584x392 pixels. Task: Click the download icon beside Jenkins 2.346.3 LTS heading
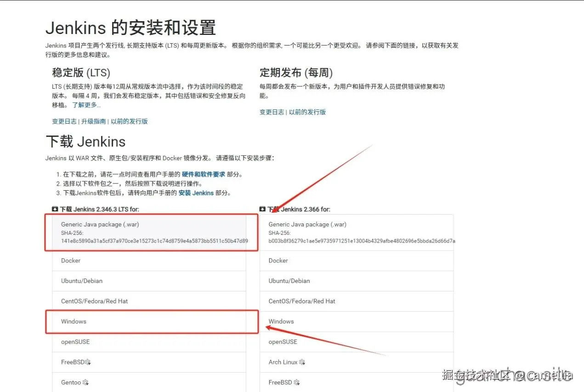(x=55, y=209)
